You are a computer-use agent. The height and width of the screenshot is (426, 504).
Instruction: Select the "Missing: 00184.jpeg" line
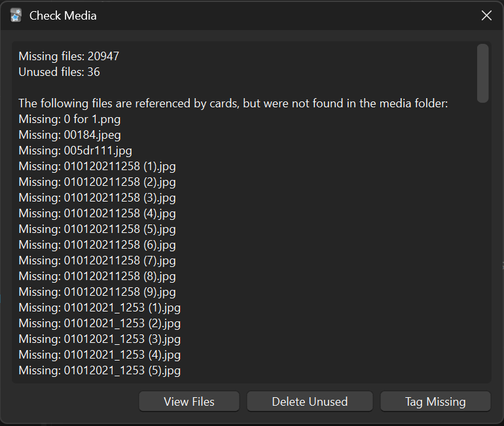point(69,135)
